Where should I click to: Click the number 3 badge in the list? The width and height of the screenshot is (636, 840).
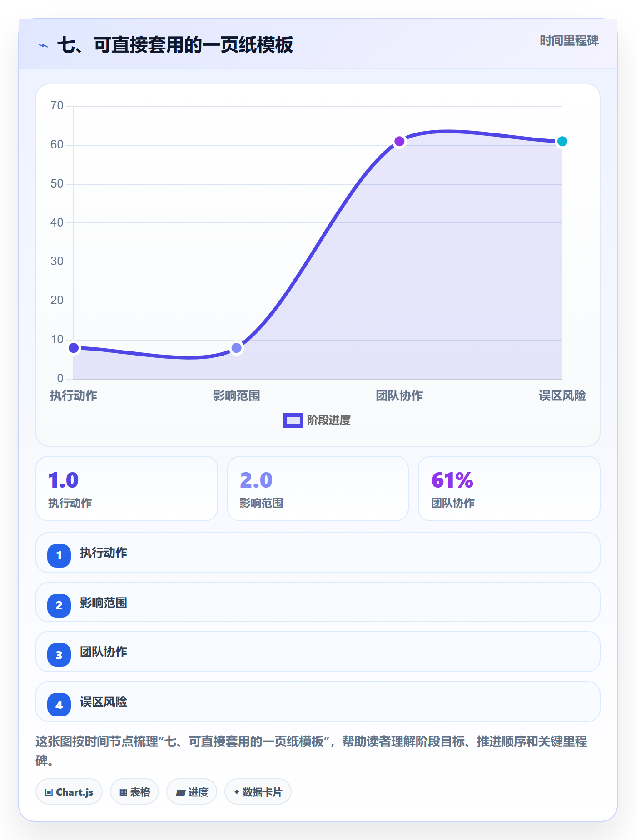click(x=59, y=655)
